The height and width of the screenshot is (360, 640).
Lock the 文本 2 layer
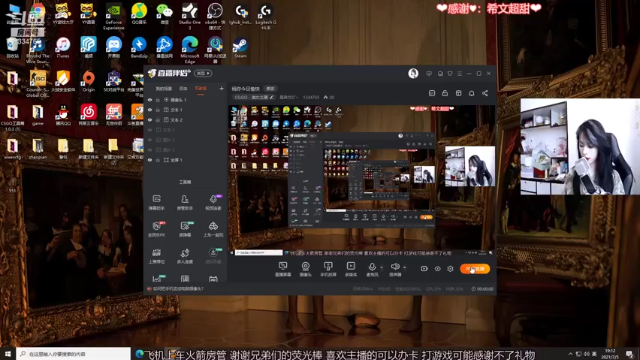click(x=158, y=120)
